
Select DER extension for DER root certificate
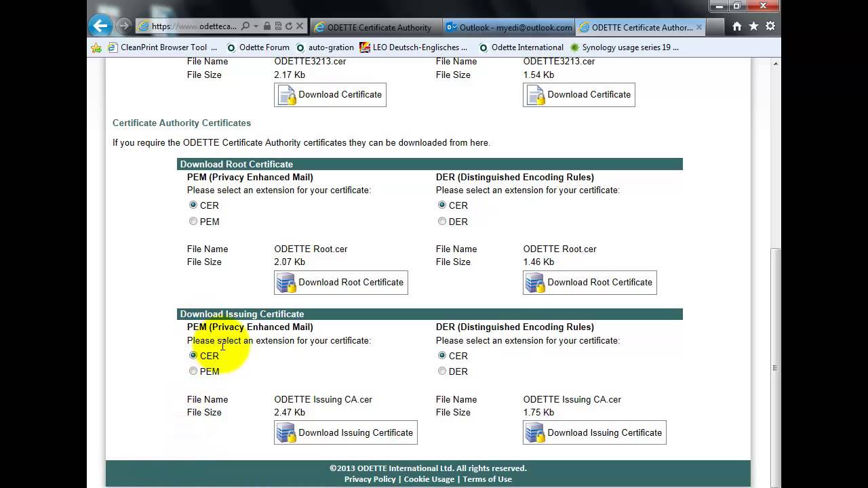442,221
